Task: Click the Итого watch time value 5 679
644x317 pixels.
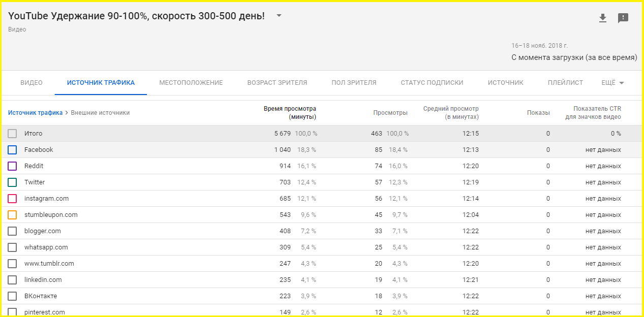Action: pyautogui.click(x=283, y=134)
